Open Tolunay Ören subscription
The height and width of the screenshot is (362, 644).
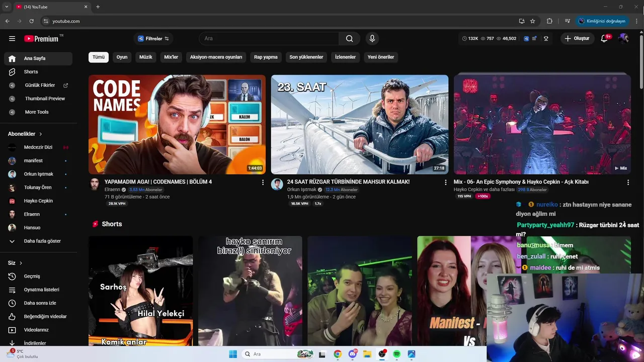tap(38, 188)
